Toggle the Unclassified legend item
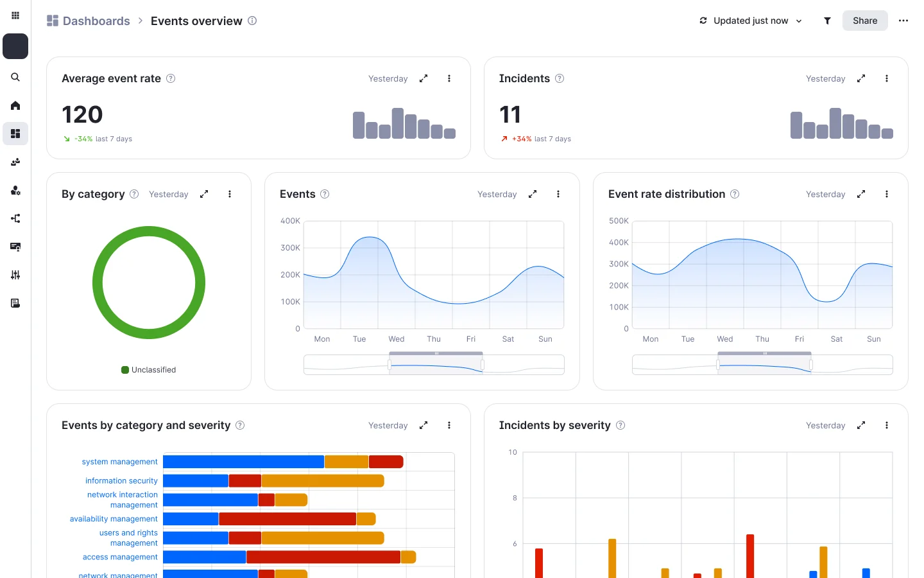 [x=148, y=370]
